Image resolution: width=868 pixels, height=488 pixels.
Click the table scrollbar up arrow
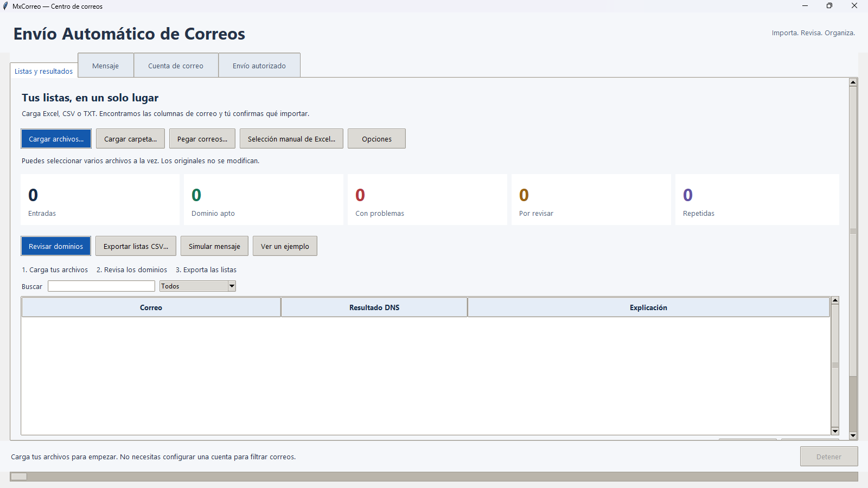[x=835, y=300]
